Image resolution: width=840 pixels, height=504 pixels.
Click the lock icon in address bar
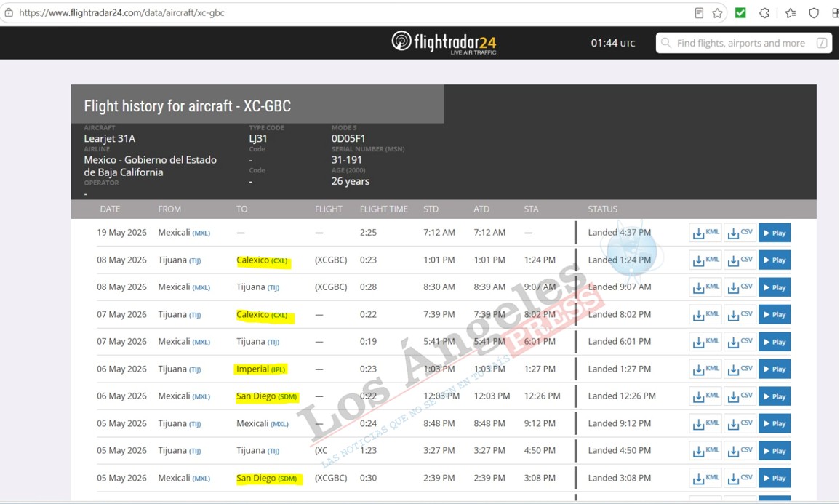point(9,12)
